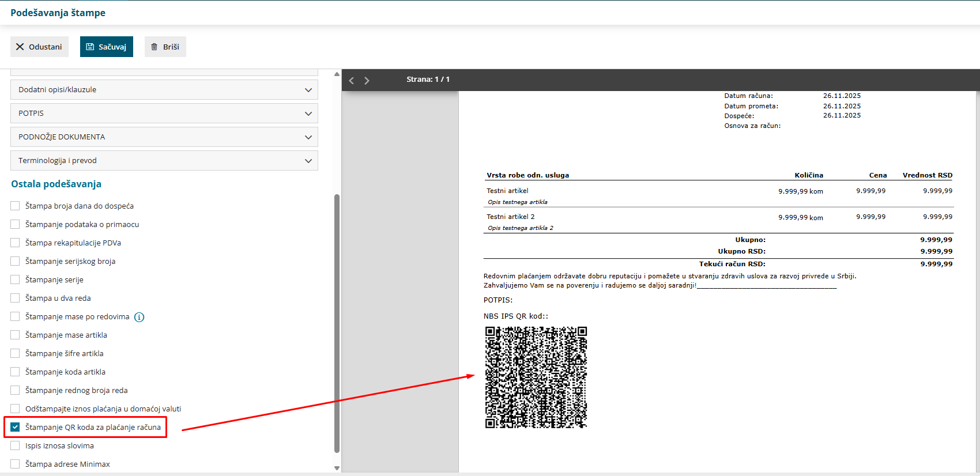Check Štampanje rednog broja reda
The image size is (980, 476).
pyautogui.click(x=15, y=390)
